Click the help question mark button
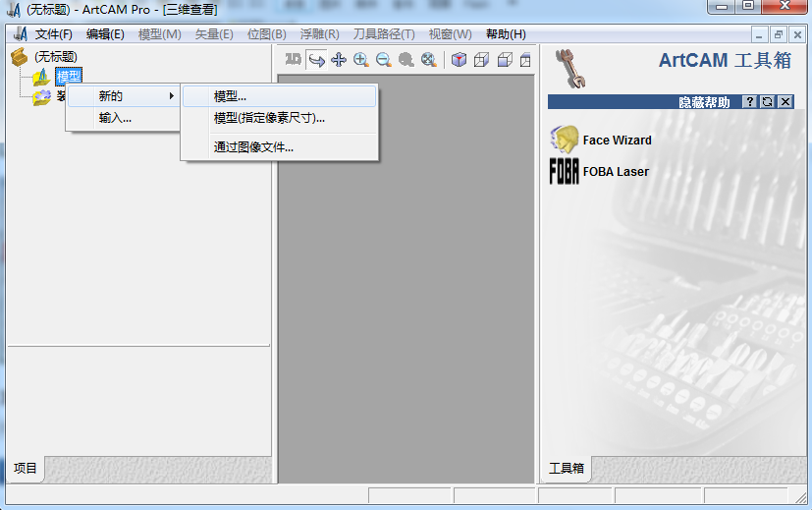This screenshot has width=812, height=510. coord(749,101)
